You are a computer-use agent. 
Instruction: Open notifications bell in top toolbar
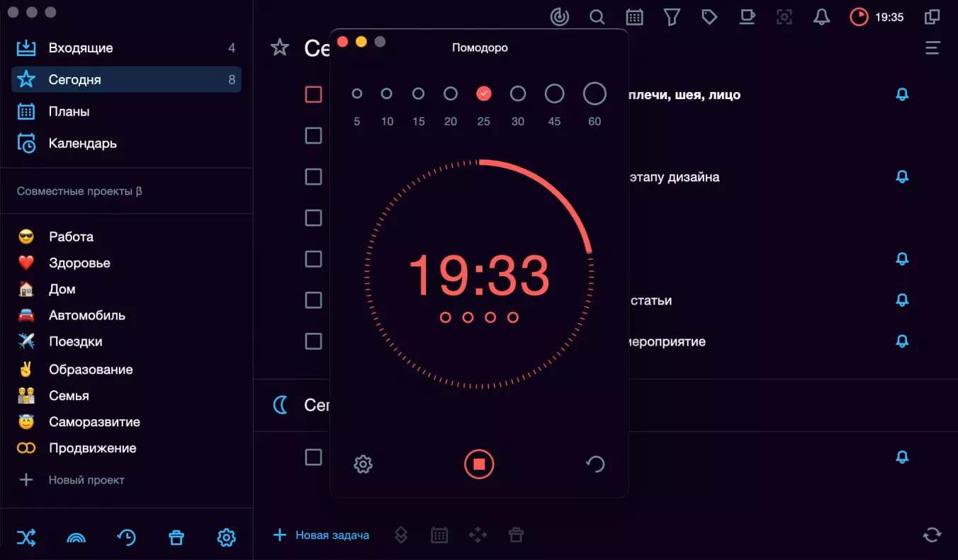point(821,17)
